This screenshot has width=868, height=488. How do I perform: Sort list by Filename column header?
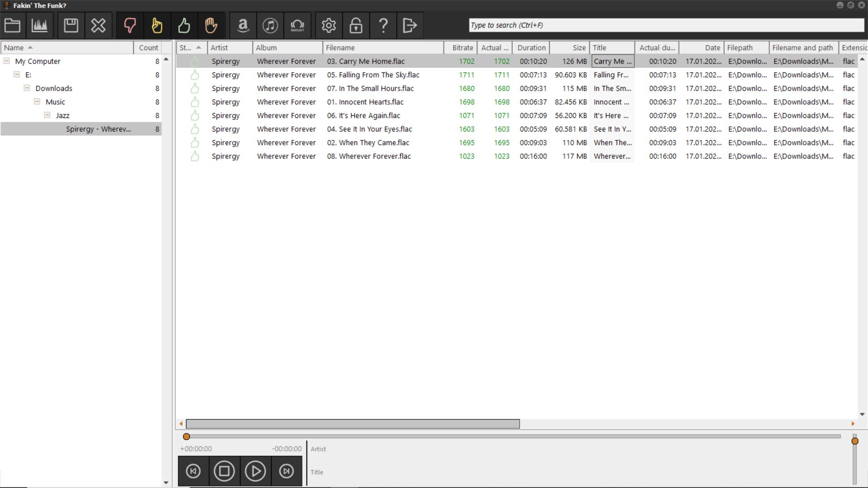point(382,47)
